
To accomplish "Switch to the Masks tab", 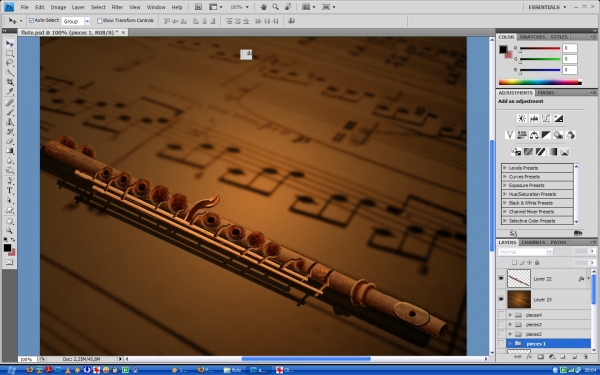I will pos(546,93).
